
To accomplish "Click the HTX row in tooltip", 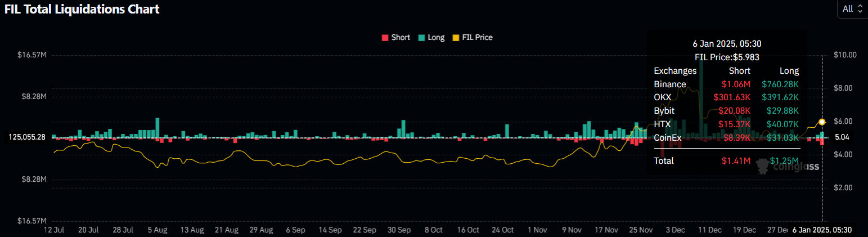I will 727,124.
